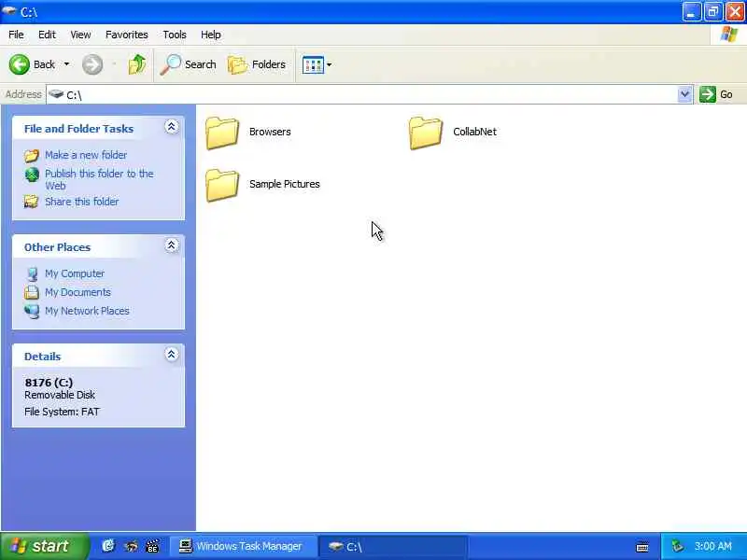The image size is (747, 560).
Task: Click the drive icon in the Address bar
Action: (56, 94)
